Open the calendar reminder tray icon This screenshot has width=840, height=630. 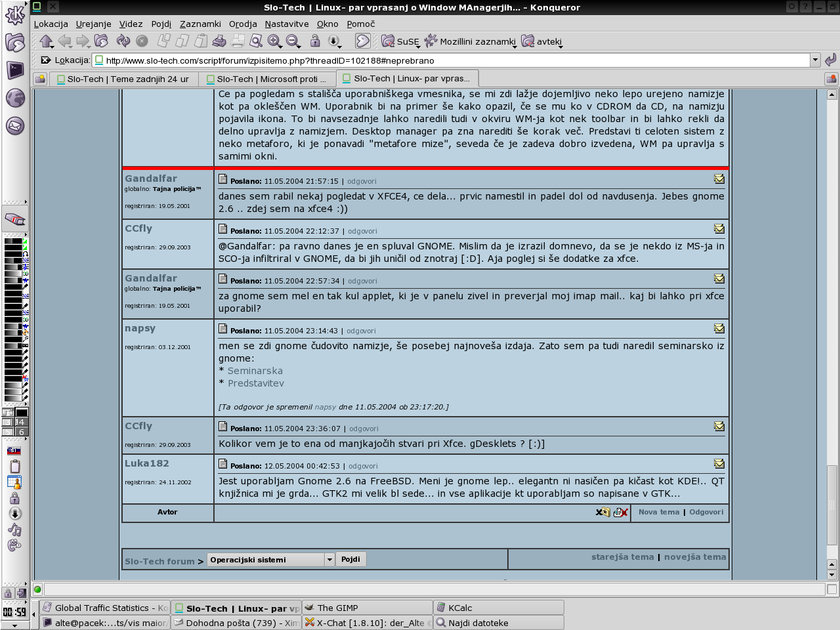[14, 482]
